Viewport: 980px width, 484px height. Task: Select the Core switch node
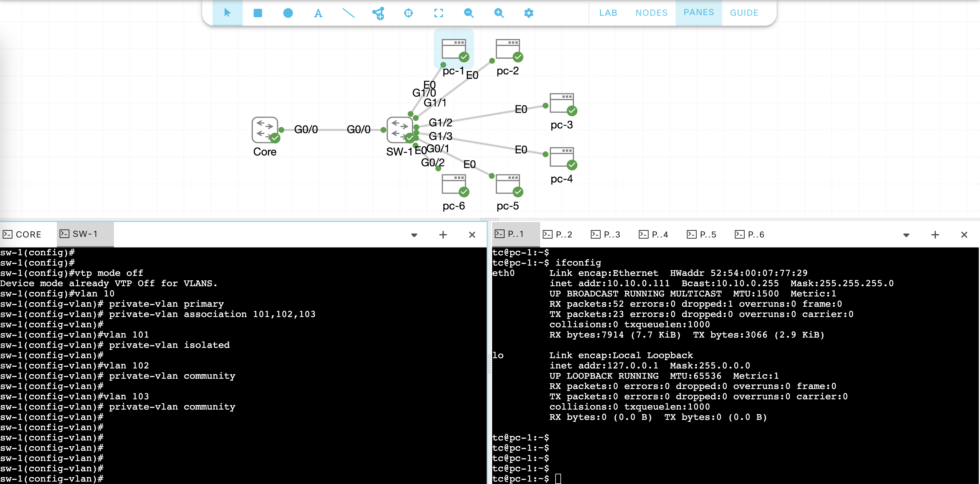[x=265, y=130]
